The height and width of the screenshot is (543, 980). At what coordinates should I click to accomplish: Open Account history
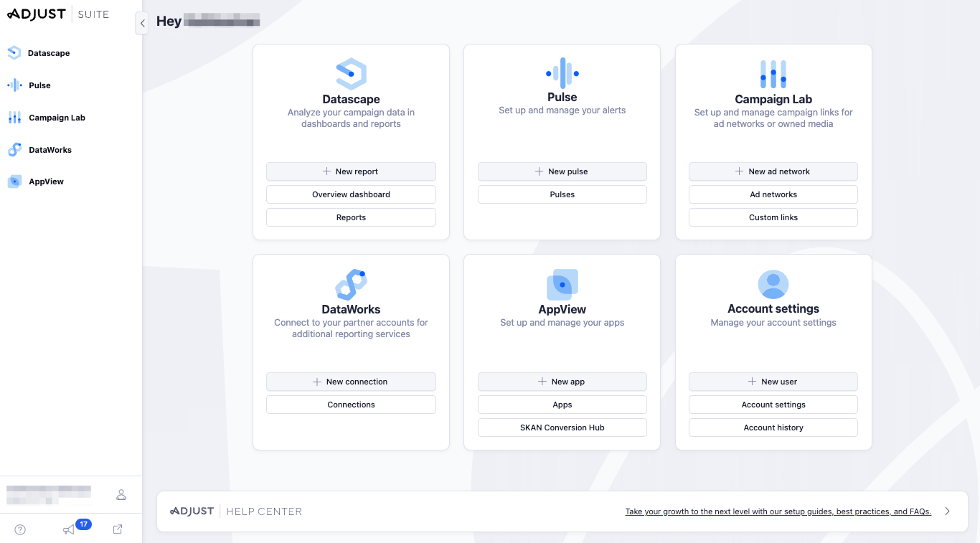773,428
